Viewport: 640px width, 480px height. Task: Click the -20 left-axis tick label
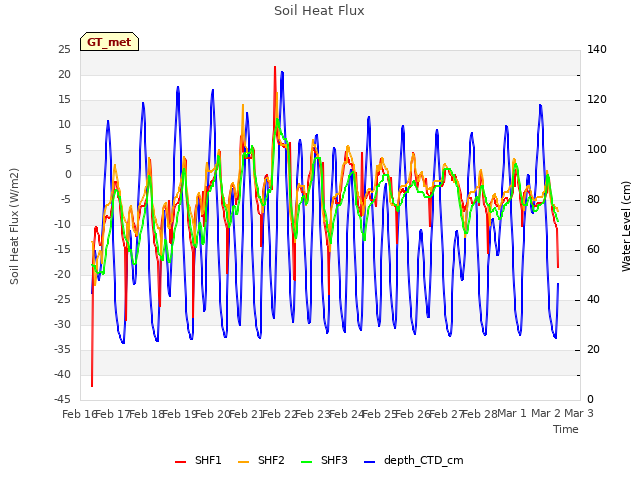coord(62,274)
